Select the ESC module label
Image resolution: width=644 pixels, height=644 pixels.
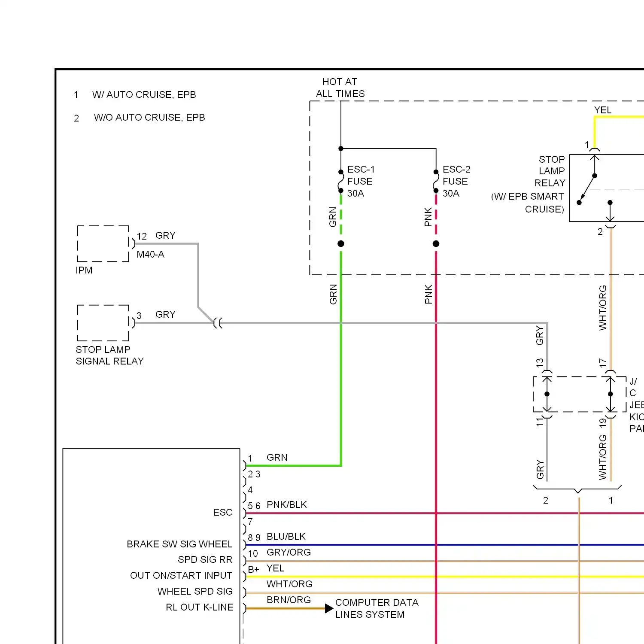pyautogui.click(x=222, y=512)
